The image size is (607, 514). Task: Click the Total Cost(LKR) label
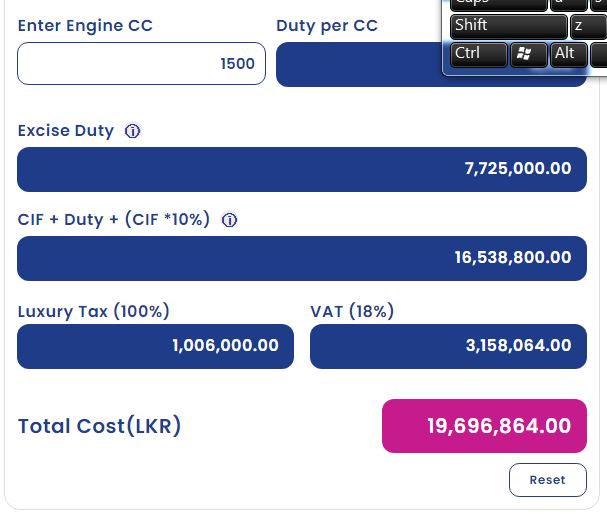(99, 426)
